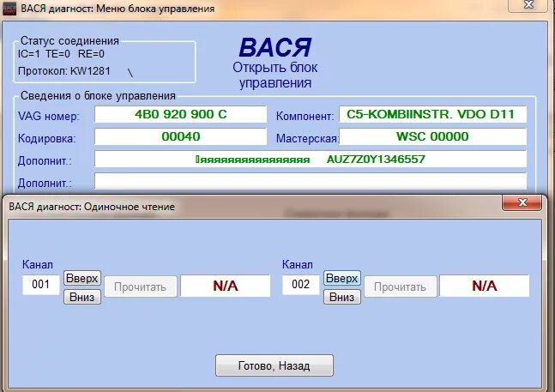Click the Протокол: KW1281 status text

click(x=64, y=71)
